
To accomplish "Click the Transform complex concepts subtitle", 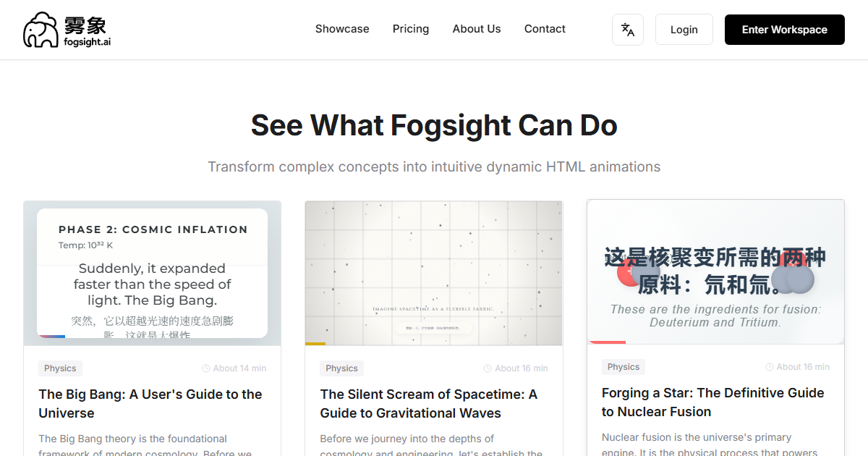I will 434,166.
